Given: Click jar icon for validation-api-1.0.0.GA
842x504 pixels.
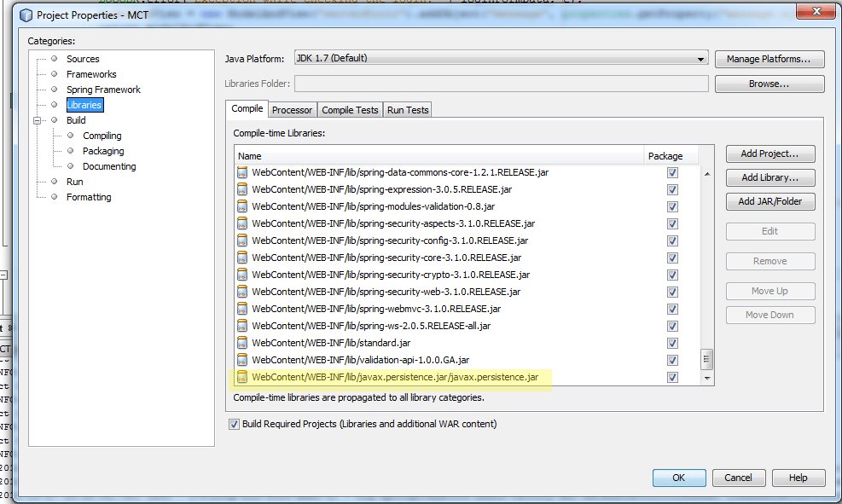Looking at the screenshot, I should [x=242, y=360].
